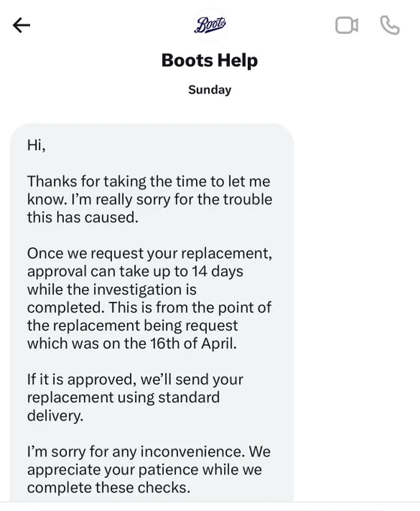
Task: Start a video call with Boots Help
Action: coord(346,26)
